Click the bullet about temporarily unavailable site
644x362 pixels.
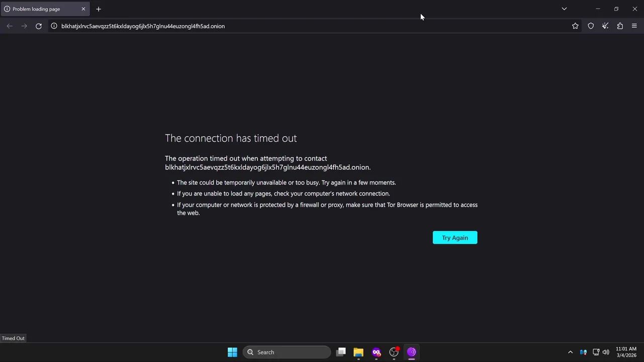point(287,183)
